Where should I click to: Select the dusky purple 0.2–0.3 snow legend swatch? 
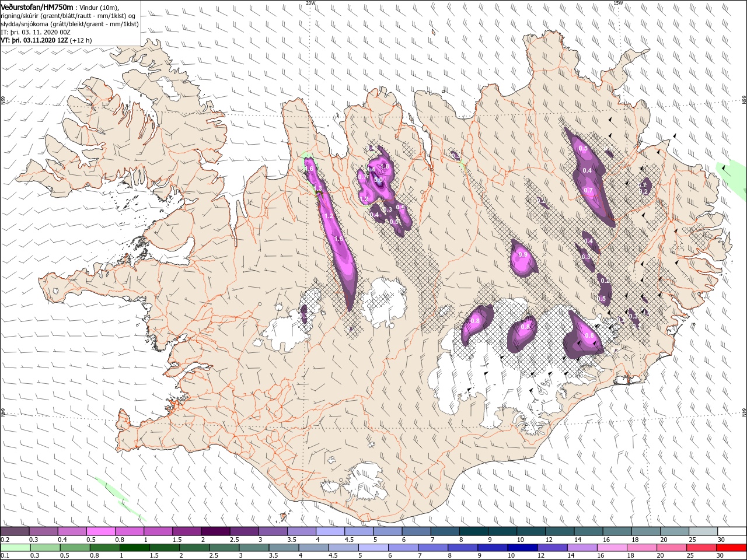point(15,531)
